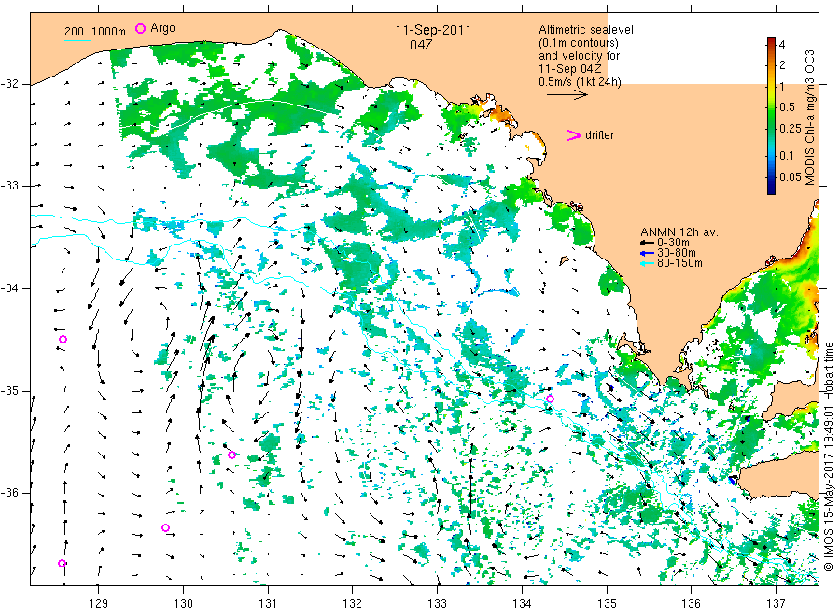Click the longitude axis label '136'
Image resolution: width=840 pixels, height=616 pixels.
coord(691,604)
